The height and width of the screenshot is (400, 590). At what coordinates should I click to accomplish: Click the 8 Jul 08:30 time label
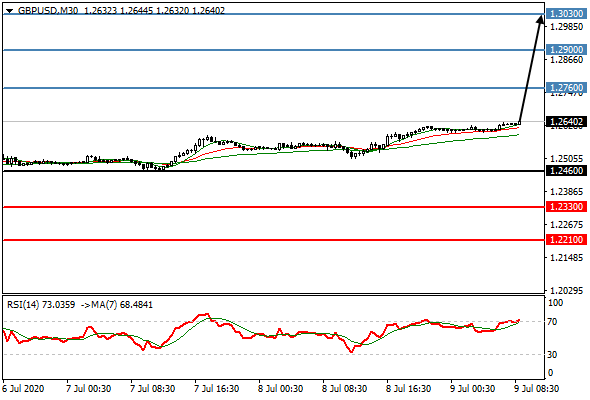click(x=344, y=389)
